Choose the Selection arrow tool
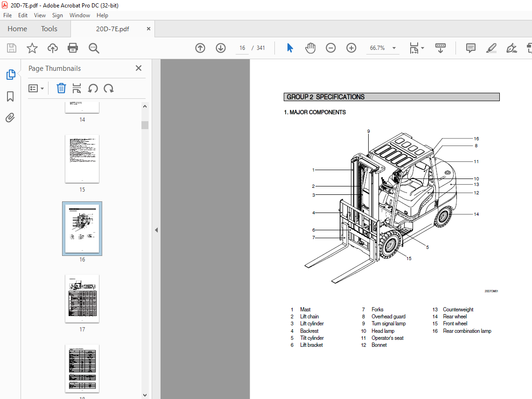 point(290,48)
